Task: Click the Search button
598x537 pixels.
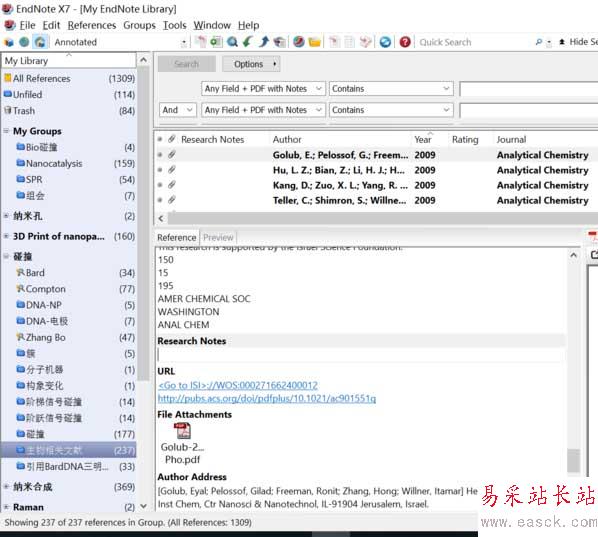Action: coord(186,64)
